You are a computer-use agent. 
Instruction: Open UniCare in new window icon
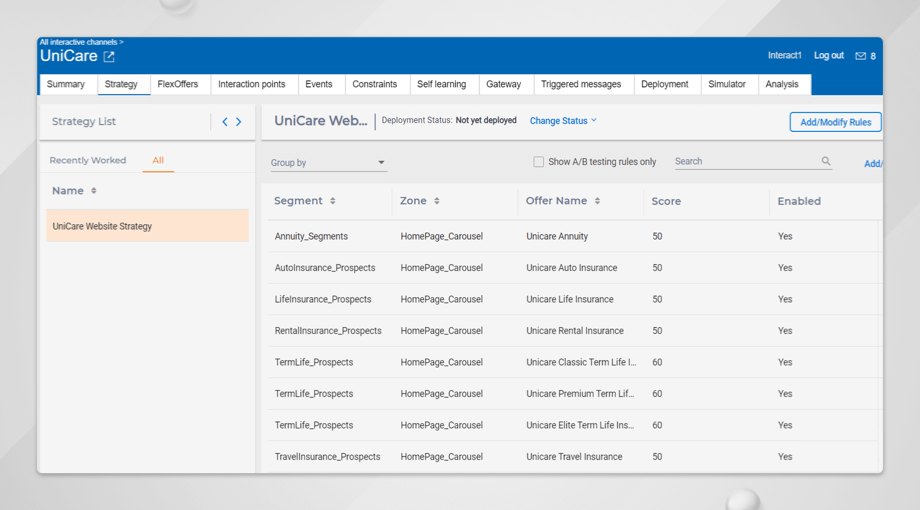pyautogui.click(x=109, y=57)
